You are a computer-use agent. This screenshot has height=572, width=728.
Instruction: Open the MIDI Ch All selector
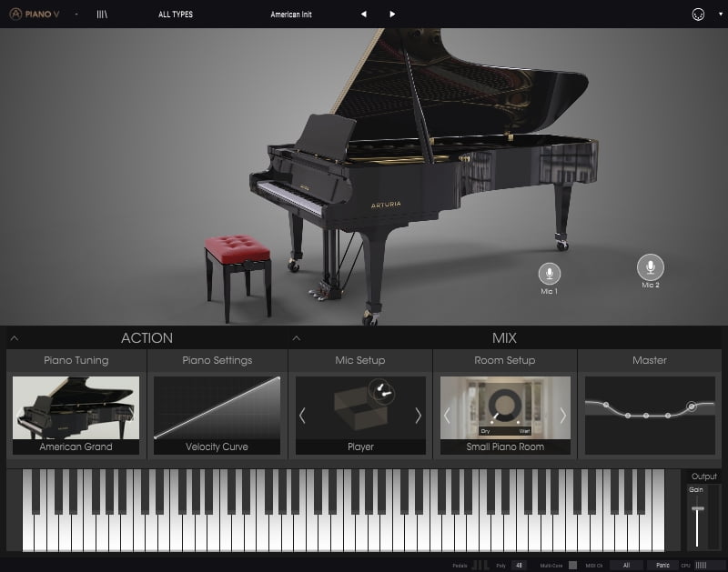tap(626, 566)
